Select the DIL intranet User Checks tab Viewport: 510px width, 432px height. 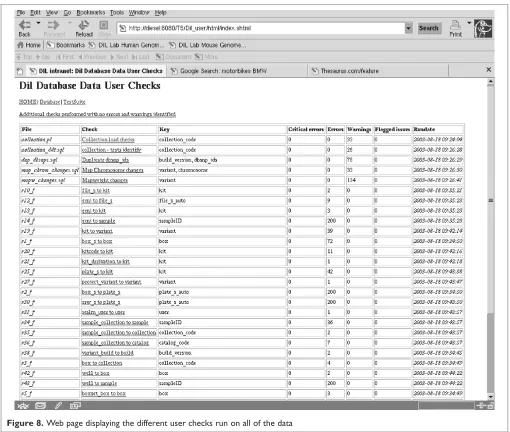[96, 71]
